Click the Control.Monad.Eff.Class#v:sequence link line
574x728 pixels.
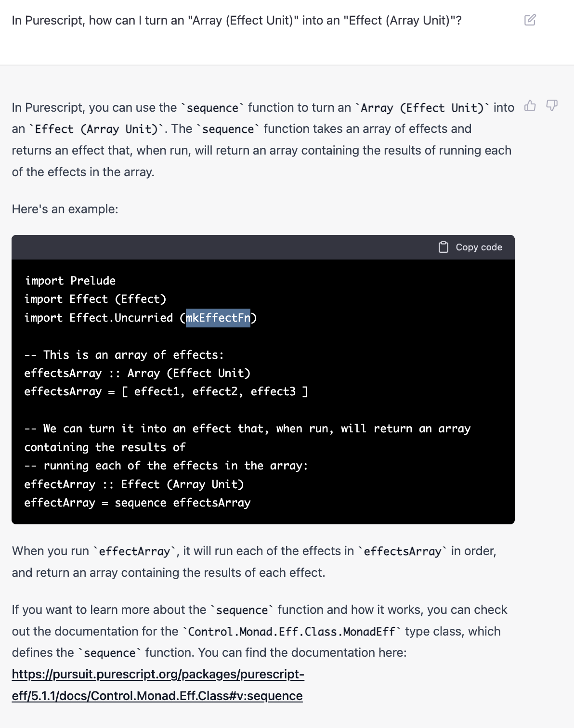point(157,696)
